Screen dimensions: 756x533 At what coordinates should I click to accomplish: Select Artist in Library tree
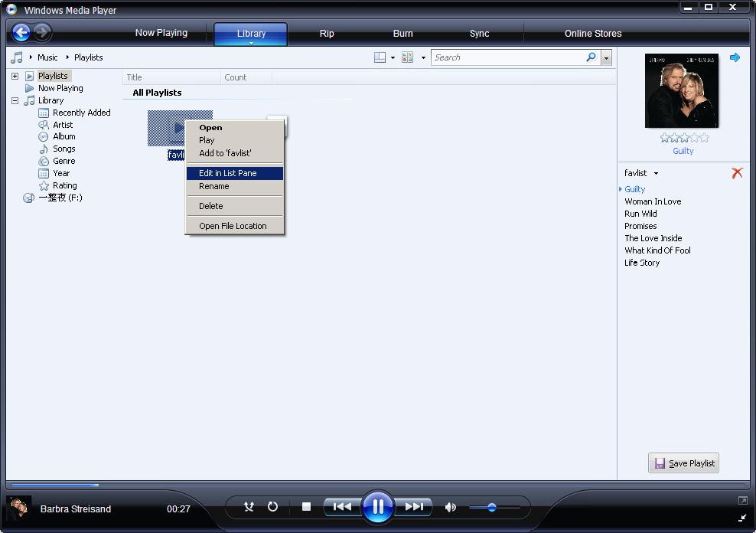(x=63, y=125)
